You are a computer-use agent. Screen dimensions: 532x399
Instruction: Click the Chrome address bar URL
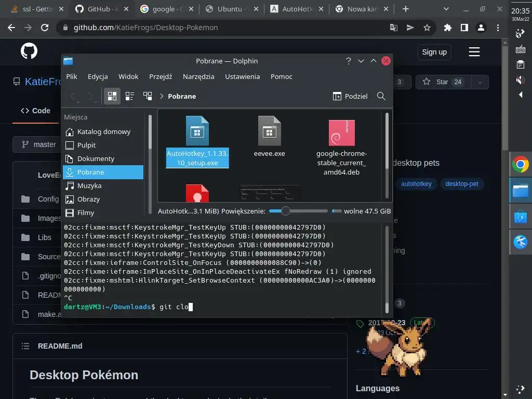(145, 28)
